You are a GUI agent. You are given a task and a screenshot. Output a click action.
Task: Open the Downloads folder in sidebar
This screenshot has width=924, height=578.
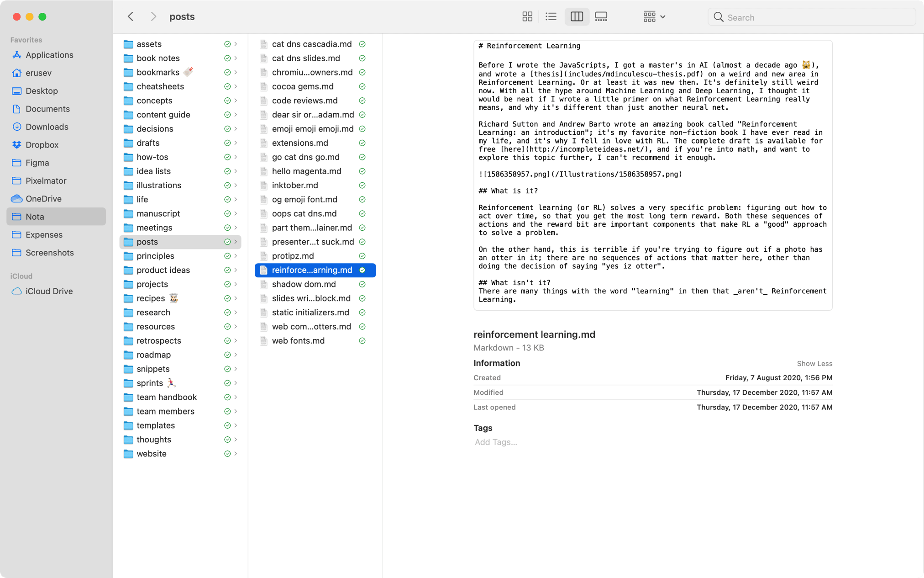47,127
